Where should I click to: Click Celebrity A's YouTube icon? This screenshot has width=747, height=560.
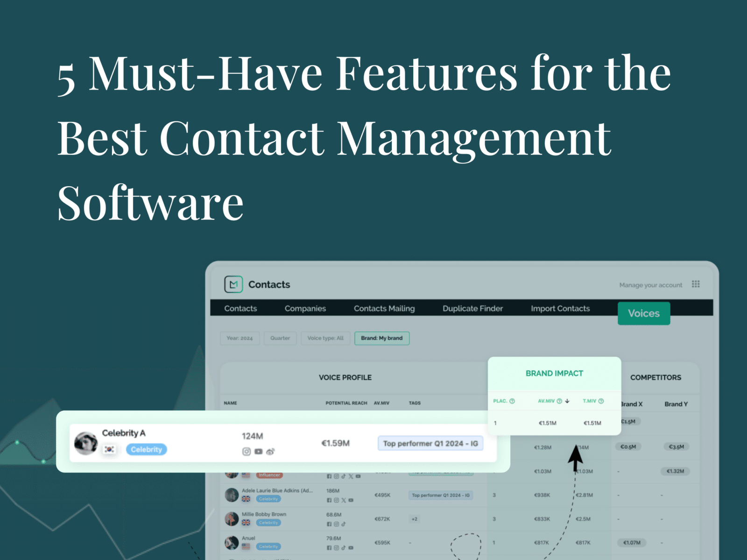258,451
